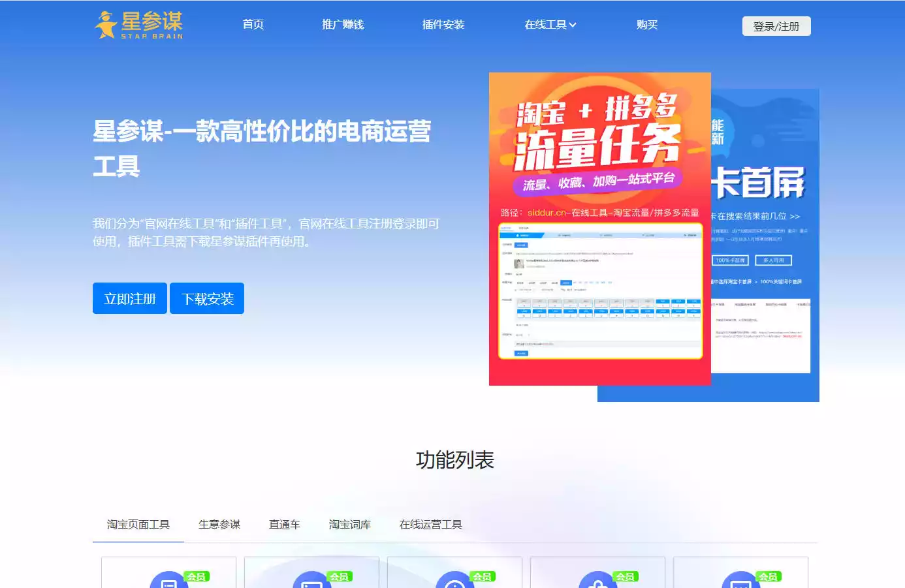The width and height of the screenshot is (905, 588).
Task: Go to the 首页 nav link
Action: [253, 25]
